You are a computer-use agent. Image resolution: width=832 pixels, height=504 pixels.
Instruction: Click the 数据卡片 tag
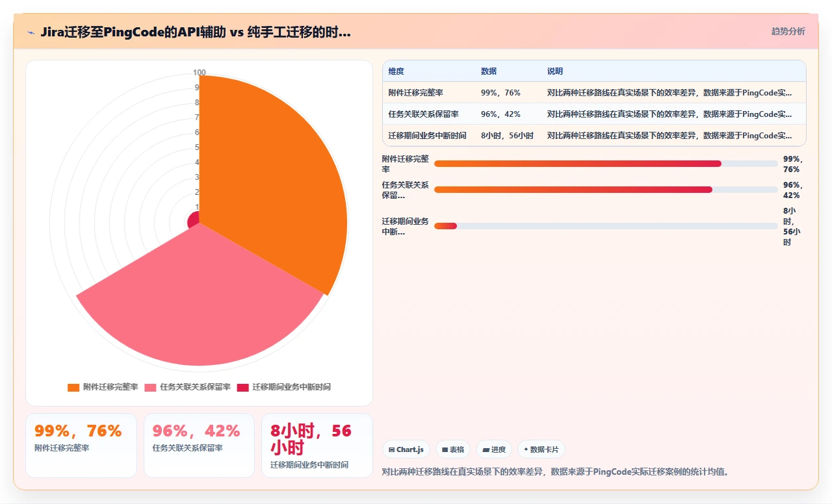(x=541, y=449)
